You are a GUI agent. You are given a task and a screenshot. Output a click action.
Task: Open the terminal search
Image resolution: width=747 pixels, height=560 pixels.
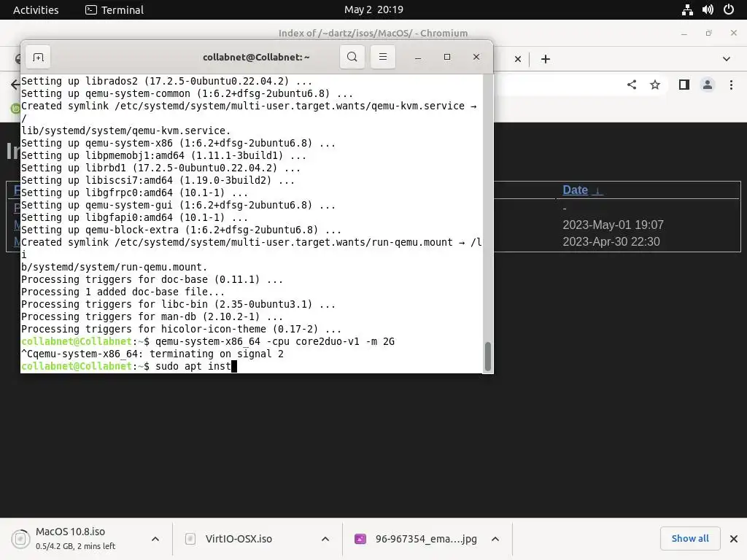[x=352, y=57]
